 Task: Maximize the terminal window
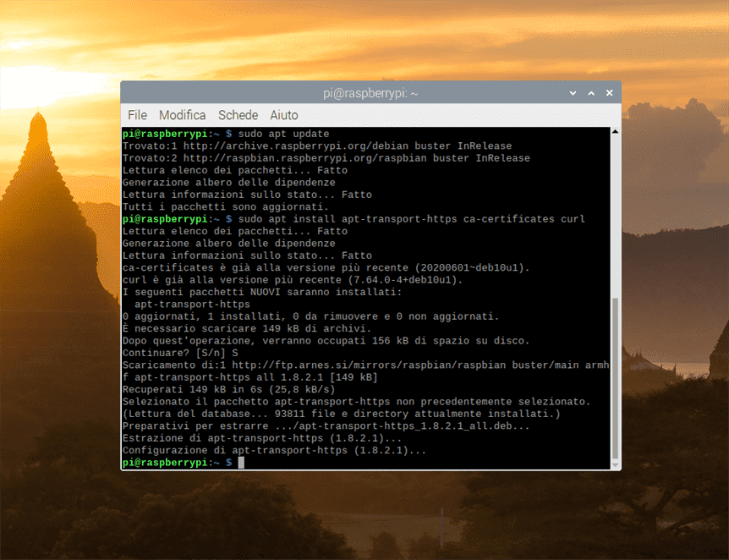(591, 93)
